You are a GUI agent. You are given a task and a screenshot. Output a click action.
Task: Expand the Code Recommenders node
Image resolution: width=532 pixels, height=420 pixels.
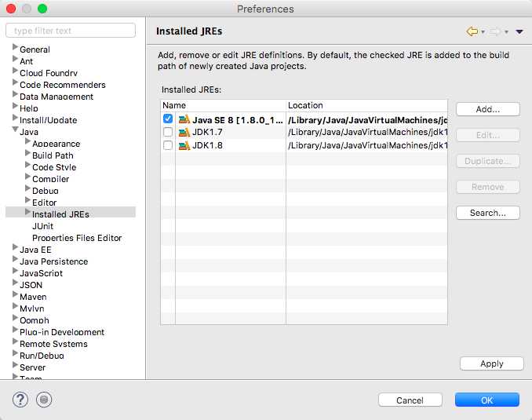15,82
